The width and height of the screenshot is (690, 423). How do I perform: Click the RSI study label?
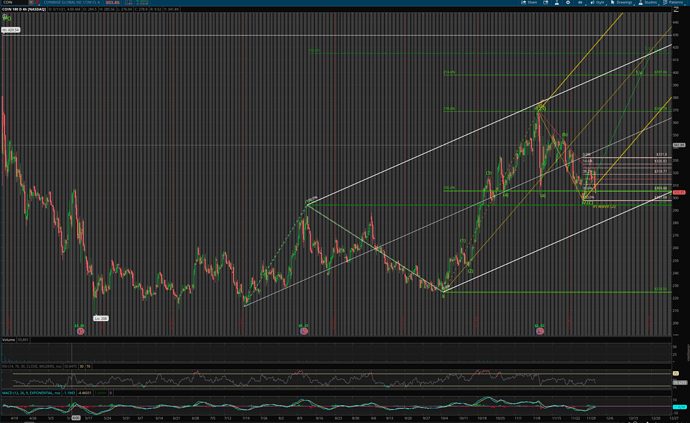point(32,366)
